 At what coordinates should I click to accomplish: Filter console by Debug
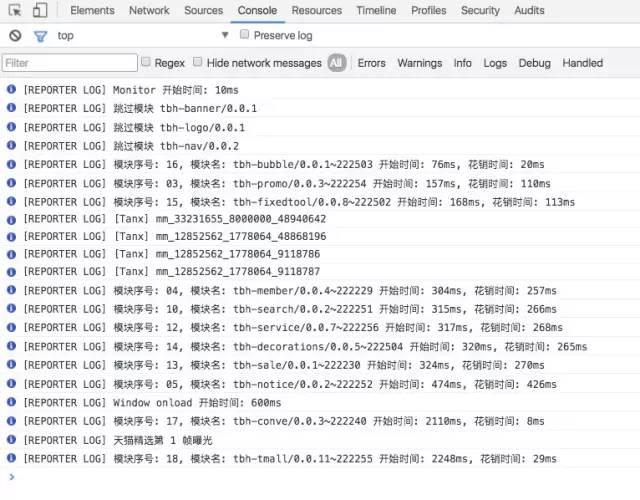click(x=534, y=63)
